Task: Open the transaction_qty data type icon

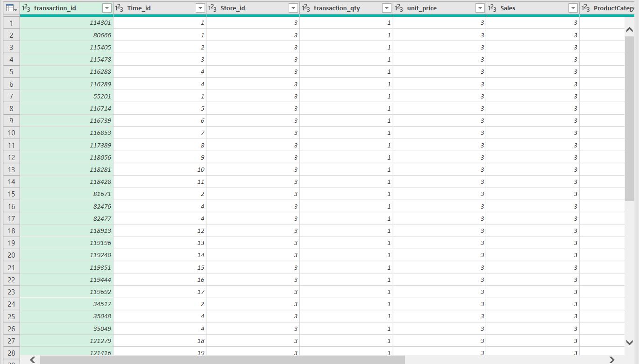Action: [x=306, y=8]
